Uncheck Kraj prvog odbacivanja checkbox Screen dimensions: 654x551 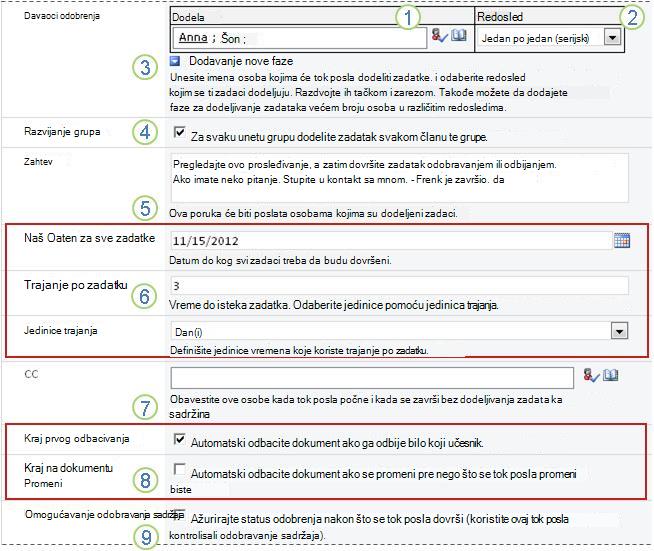pos(179,439)
